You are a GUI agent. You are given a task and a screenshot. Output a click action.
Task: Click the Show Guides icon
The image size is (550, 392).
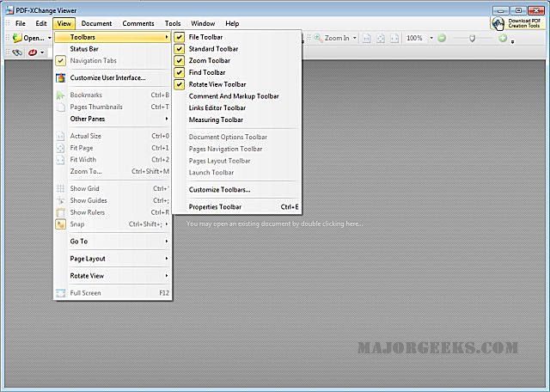(61, 201)
